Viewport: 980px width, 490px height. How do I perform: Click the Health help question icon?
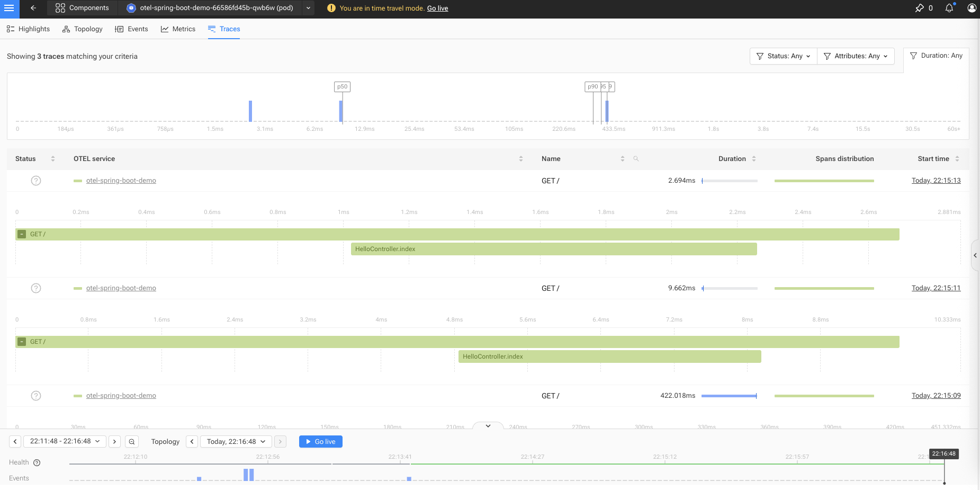[x=37, y=462]
